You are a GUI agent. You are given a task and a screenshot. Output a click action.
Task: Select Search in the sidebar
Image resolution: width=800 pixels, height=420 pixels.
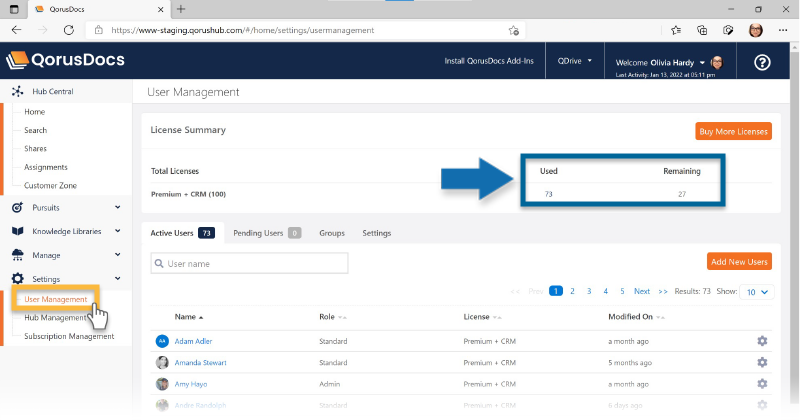(35, 130)
